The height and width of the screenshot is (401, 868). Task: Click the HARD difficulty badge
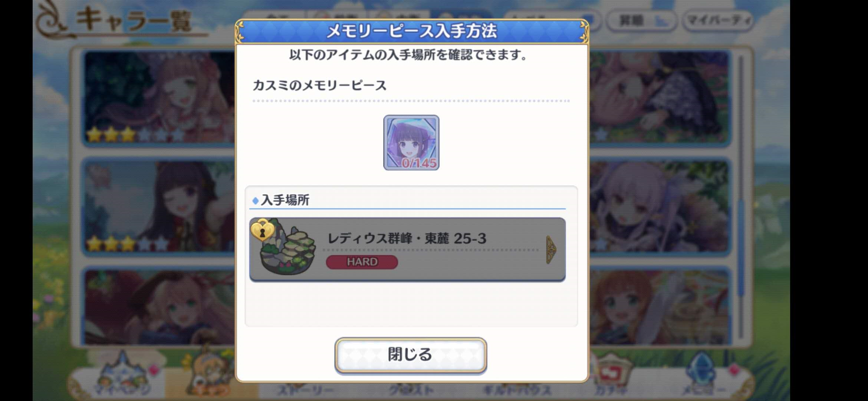pyautogui.click(x=362, y=262)
